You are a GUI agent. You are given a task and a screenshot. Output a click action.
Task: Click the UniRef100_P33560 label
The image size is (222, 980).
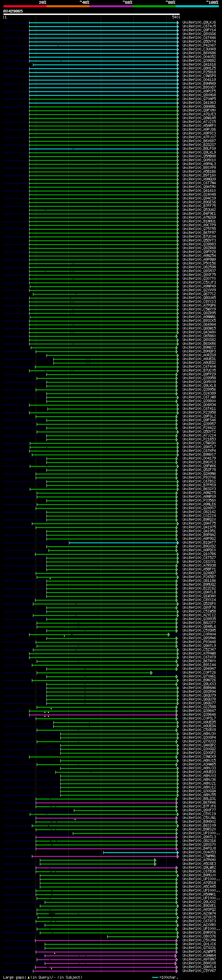(x=199, y=501)
